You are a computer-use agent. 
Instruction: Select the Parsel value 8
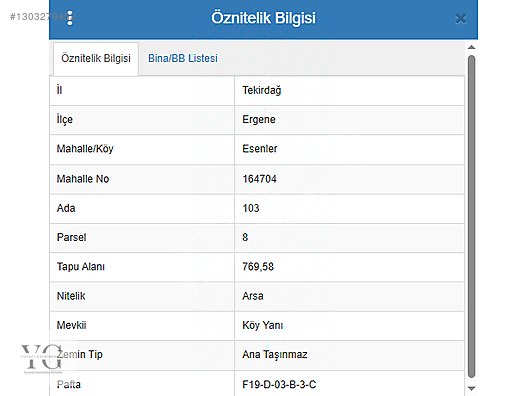coord(245,237)
